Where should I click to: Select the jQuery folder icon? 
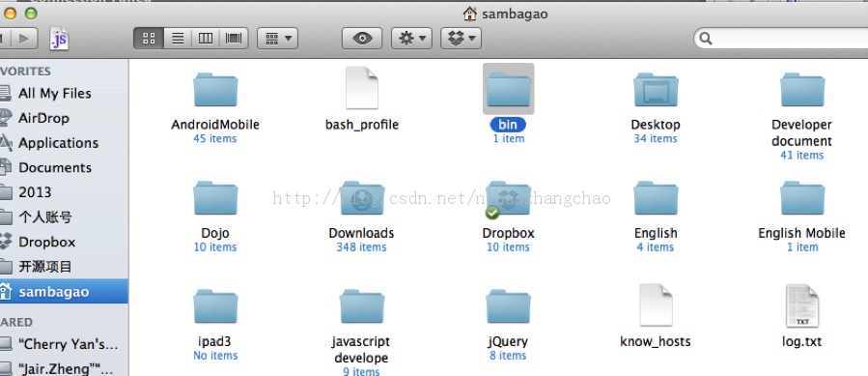coord(508,306)
